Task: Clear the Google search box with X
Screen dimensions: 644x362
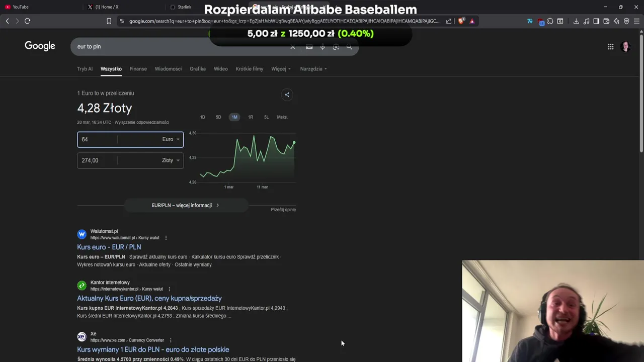Action: [293, 47]
